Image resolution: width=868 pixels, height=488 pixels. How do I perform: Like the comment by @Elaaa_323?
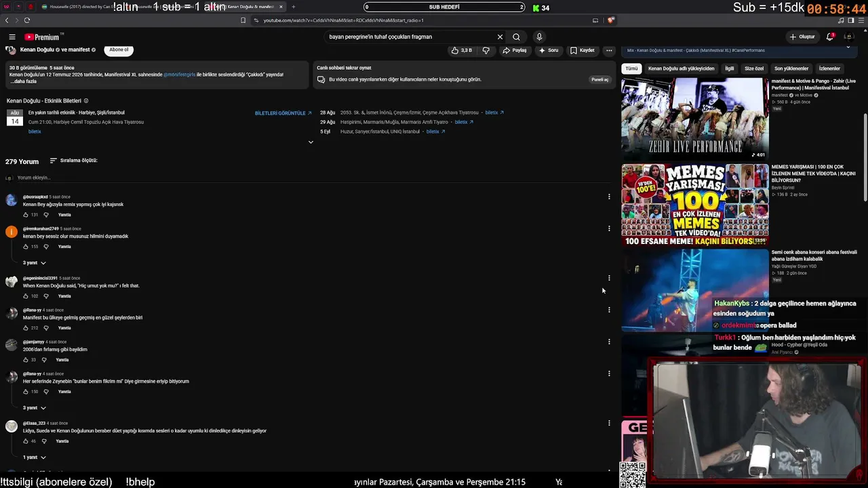(26, 441)
